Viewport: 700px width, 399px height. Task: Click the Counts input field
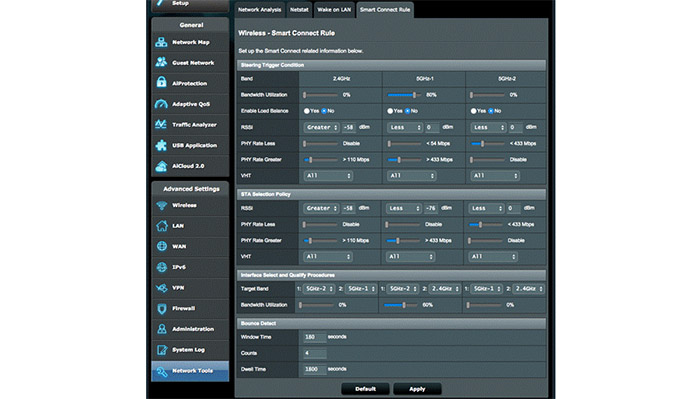click(314, 353)
